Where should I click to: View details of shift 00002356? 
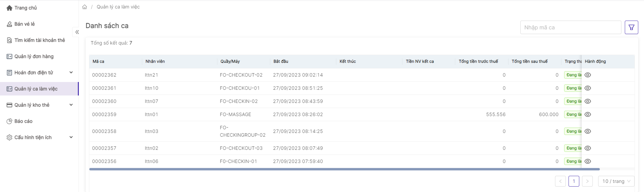588,161
